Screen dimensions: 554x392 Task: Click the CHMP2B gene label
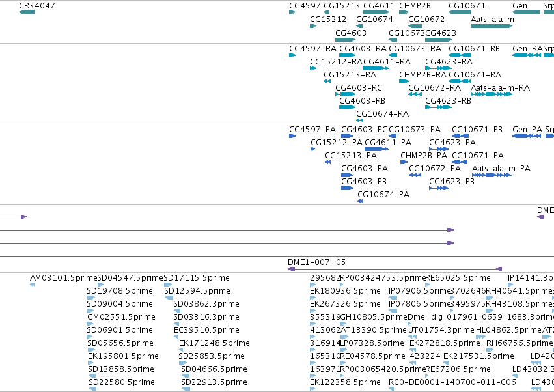point(415,6)
